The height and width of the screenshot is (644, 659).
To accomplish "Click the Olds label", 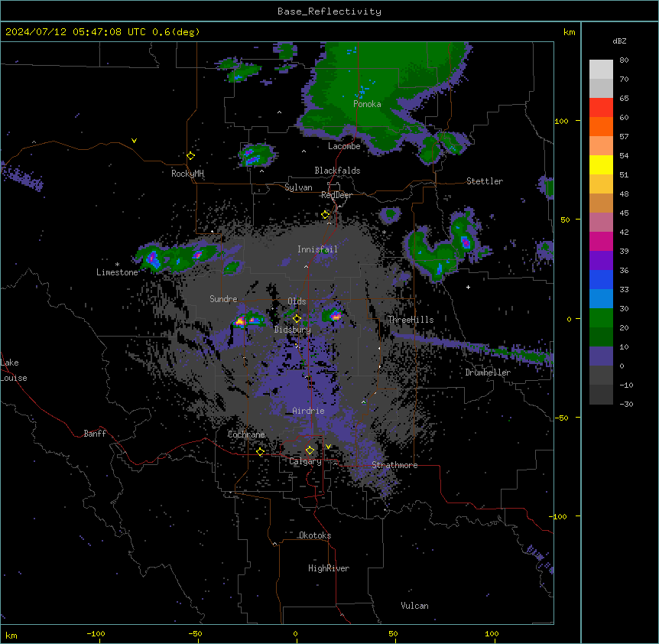I will [297, 301].
